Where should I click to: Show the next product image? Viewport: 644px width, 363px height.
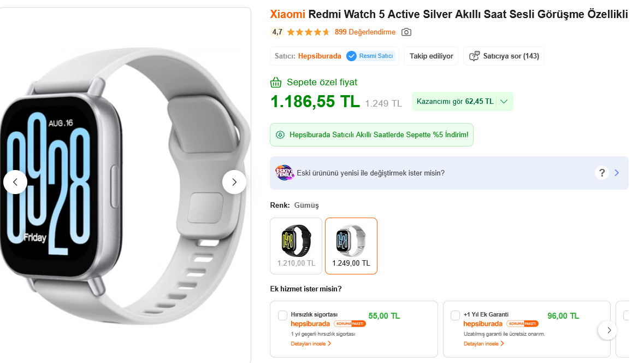click(x=234, y=182)
